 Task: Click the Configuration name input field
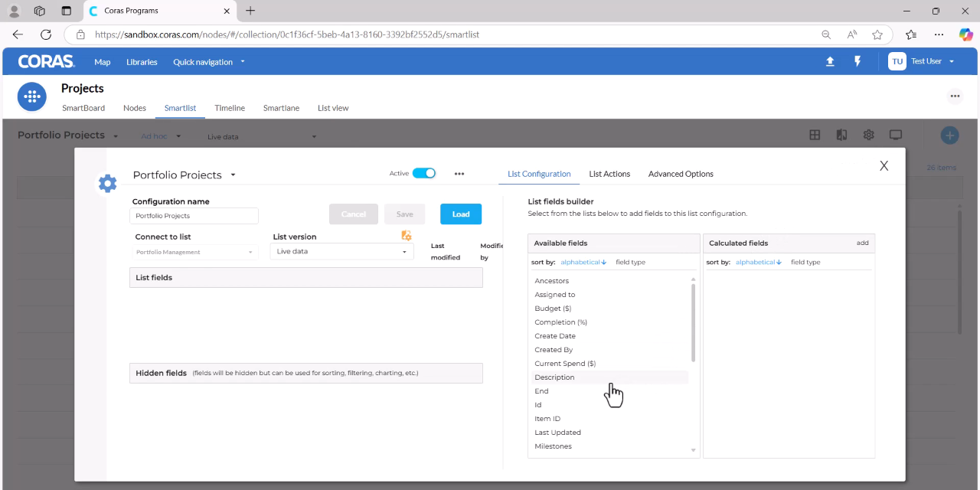point(195,216)
